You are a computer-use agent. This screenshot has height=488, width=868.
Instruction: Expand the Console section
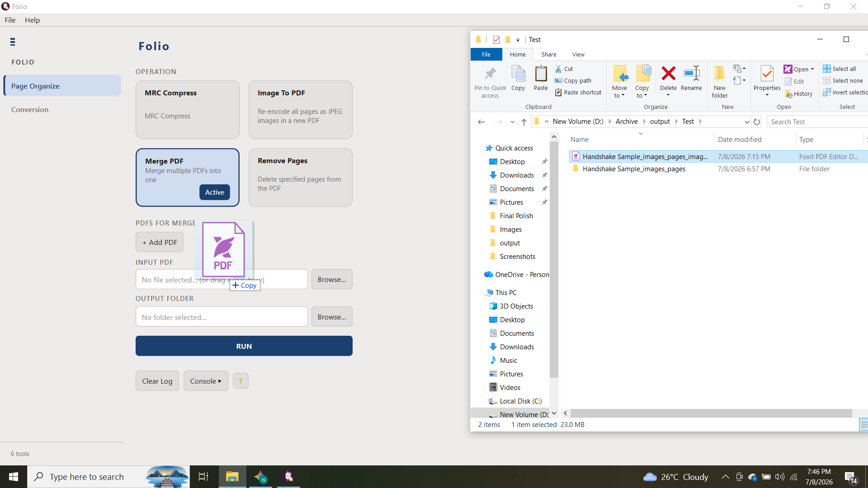point(206,381)
